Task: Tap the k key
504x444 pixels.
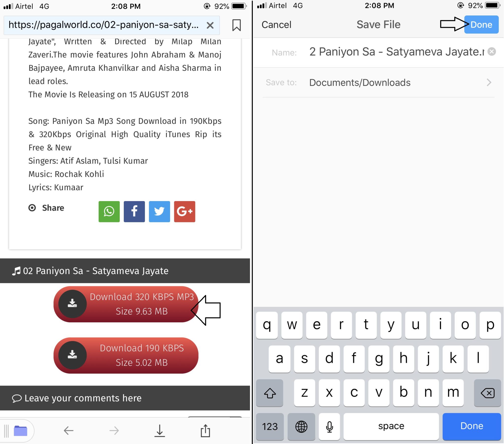Action: tap(453, 359)
